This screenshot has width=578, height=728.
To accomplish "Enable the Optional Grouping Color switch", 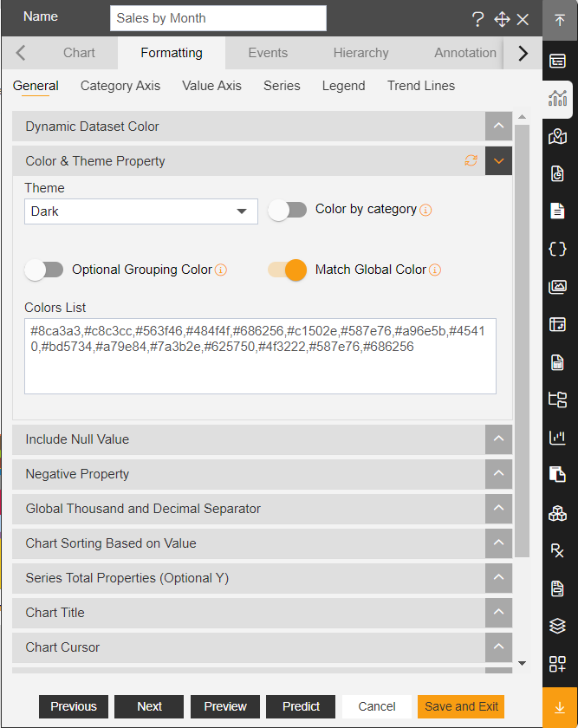I will coord(44,270).
